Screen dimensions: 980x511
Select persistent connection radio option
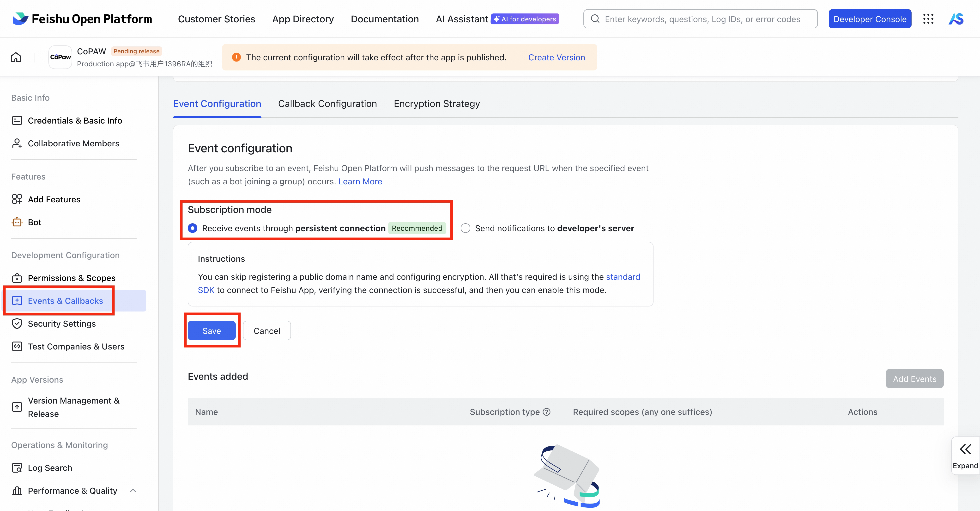tap(193, 228)
